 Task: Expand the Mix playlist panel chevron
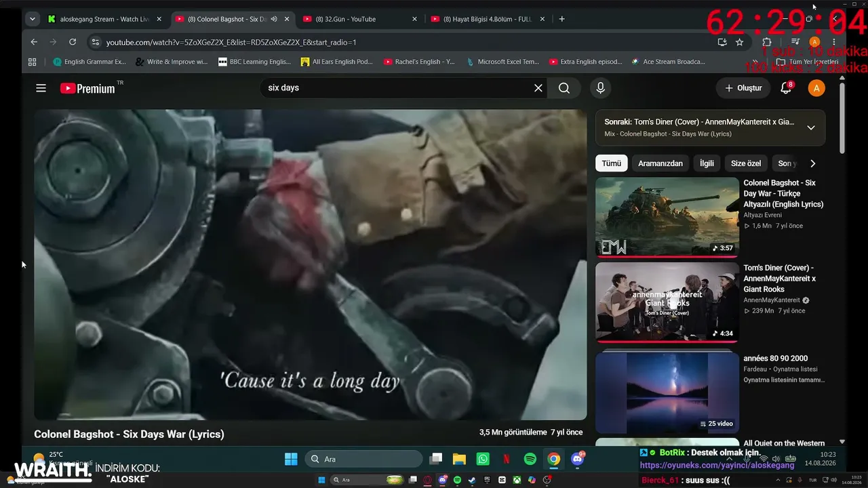coord(811,127)
